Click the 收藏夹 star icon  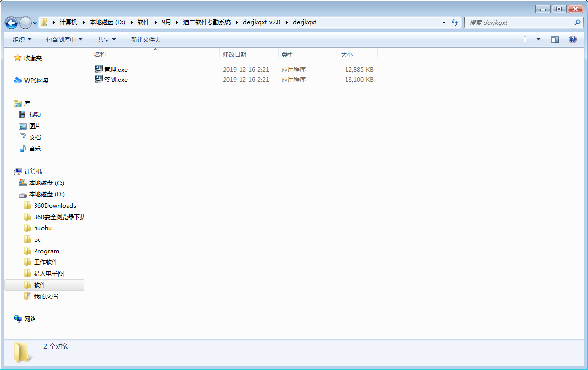tap(17, 58)
